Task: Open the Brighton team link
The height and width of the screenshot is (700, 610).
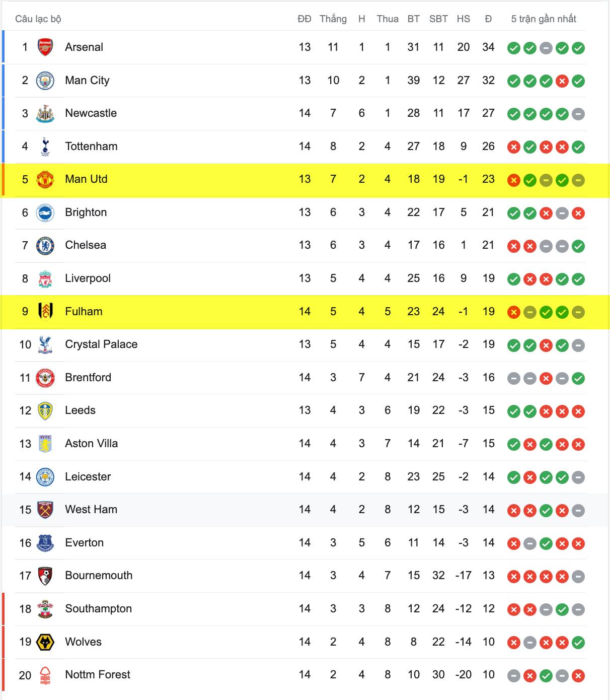Action: (86, 213)
